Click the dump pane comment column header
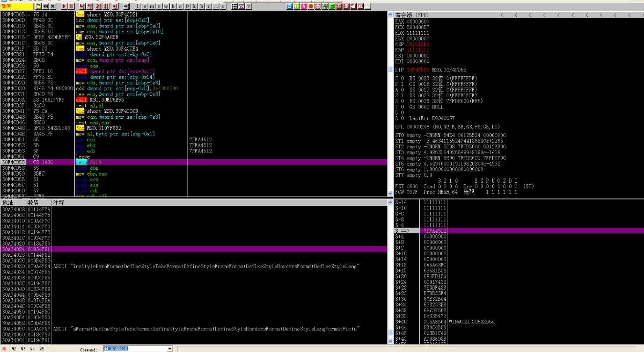Image resolution: width=644 pixels, height=352 pixels. click(x=219, y=203)
